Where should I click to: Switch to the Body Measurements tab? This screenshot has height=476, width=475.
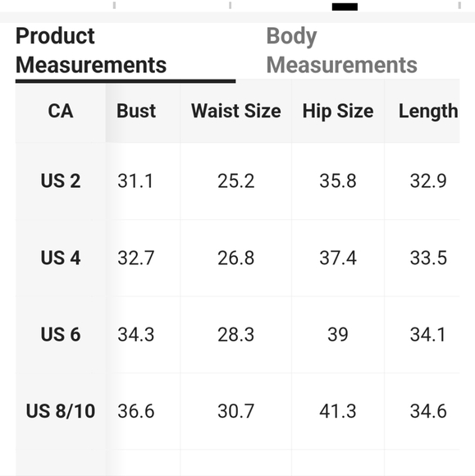(x=341, y=50)
